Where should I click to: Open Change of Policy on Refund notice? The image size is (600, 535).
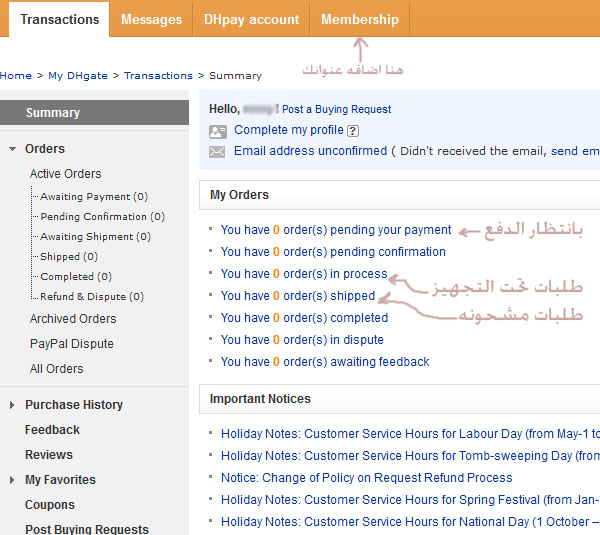click(x=366, y=478)
